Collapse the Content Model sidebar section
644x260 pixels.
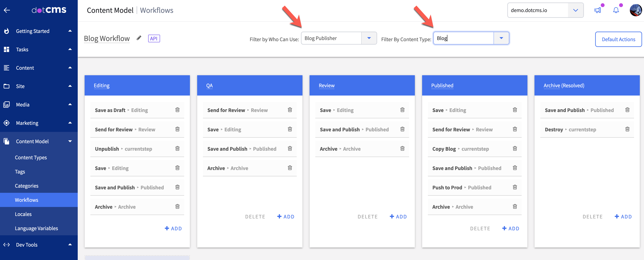point(70,141)
